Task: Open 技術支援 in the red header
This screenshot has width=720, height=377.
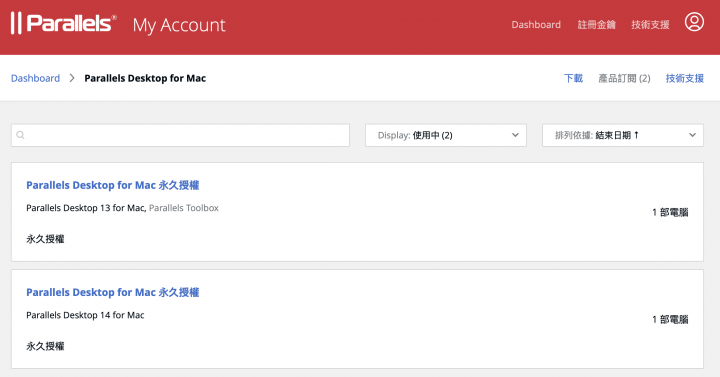Action: click(x=650, y=24)
